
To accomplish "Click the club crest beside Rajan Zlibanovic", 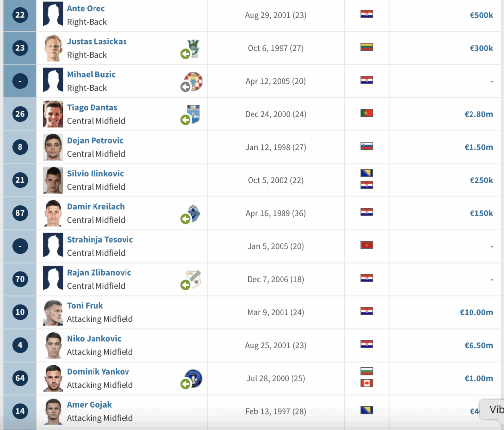I will coord(194,279).
